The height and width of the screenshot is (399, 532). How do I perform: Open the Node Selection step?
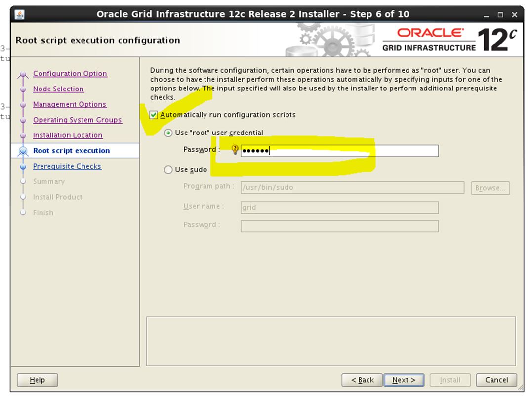[x=58, y=89]
